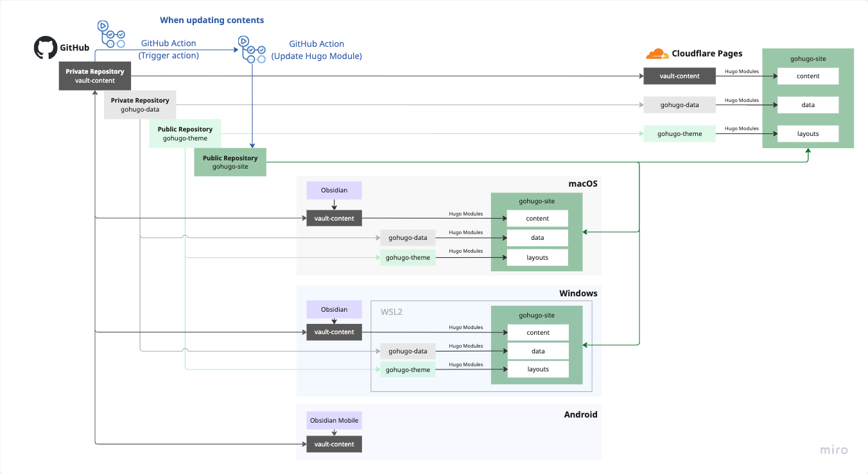Select vault-content box in Windows section

(334, 332)
